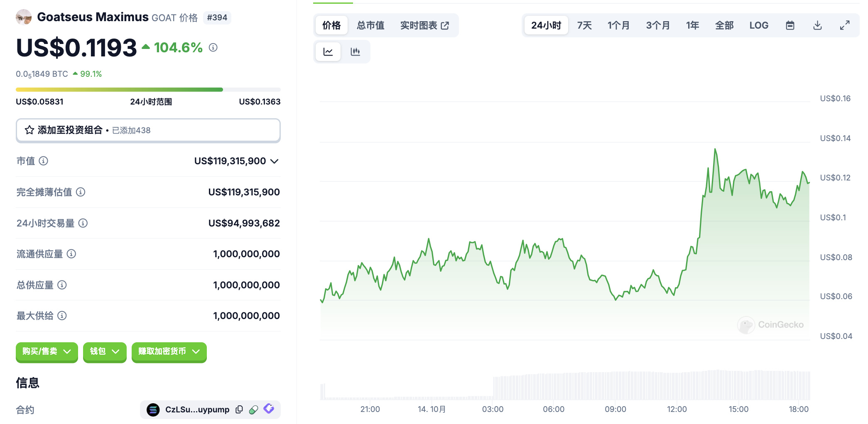Download chart data icon

817,25
